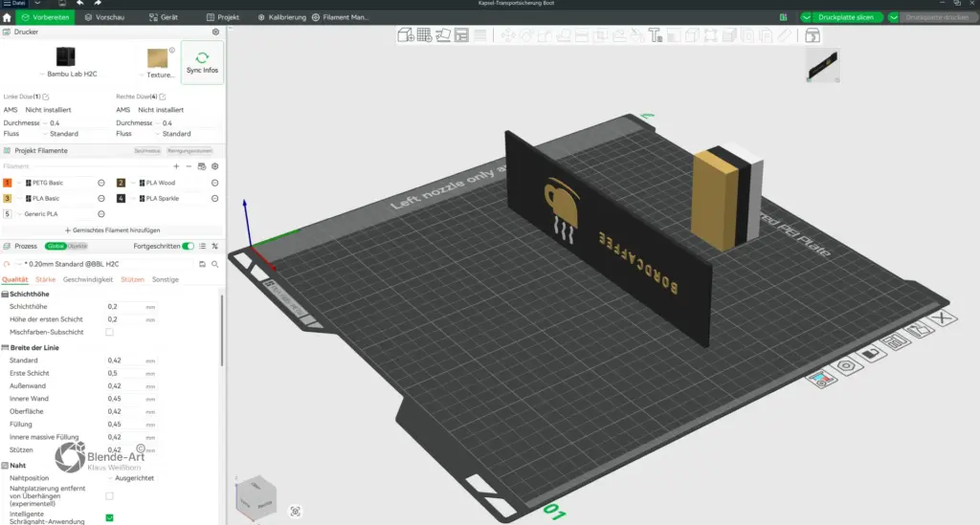Switch process scope to Global
Image resolution: width=980 pixels, height=525 pixels.
pyautogui.click(x=55, y=247)
